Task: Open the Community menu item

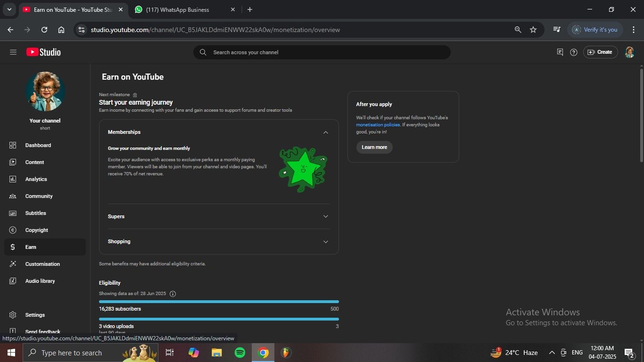Action: point(45,196)
